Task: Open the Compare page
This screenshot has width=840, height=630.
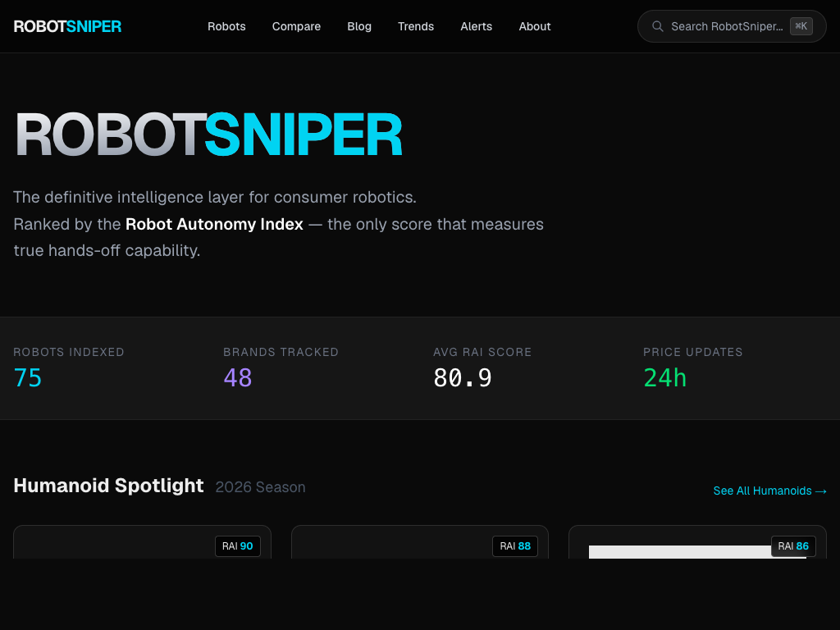Action: (x=296, y=26)
